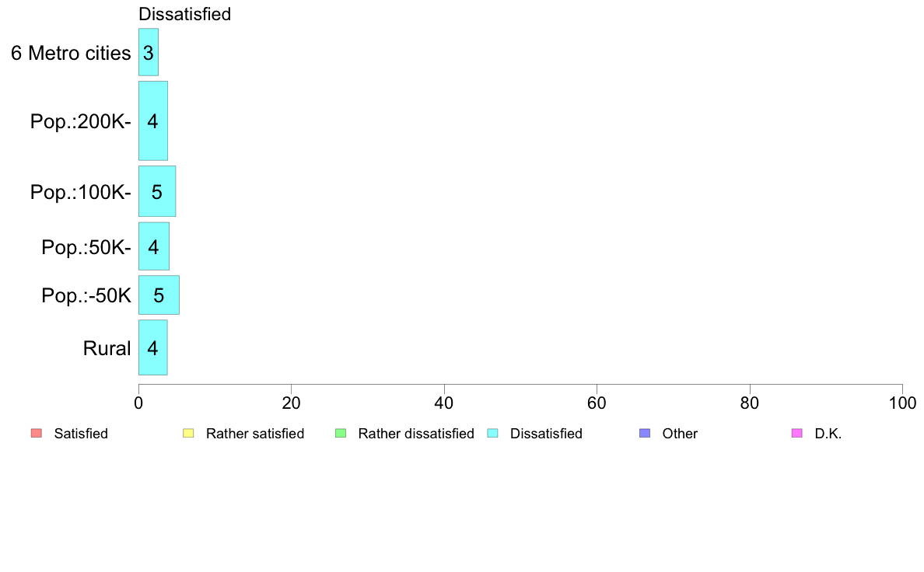Click the Rather dissatisfied green legend swatch

pos(341,434)
